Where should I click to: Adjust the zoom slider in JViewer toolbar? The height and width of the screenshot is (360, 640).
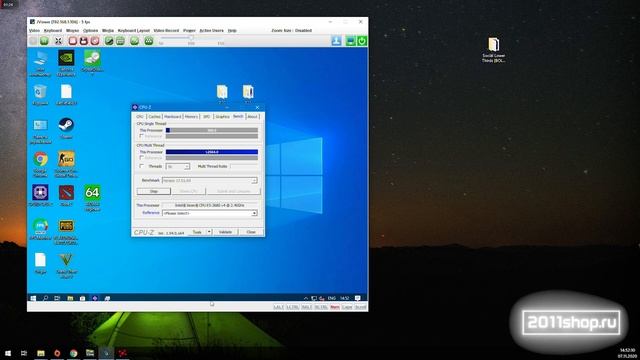(x=190, y=38)
